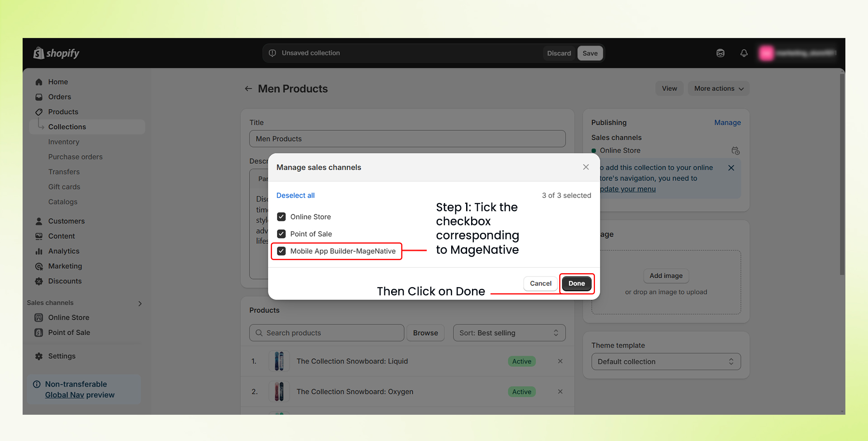
Task: Click the Online Store schedule calendar icon
Action: 735,151
